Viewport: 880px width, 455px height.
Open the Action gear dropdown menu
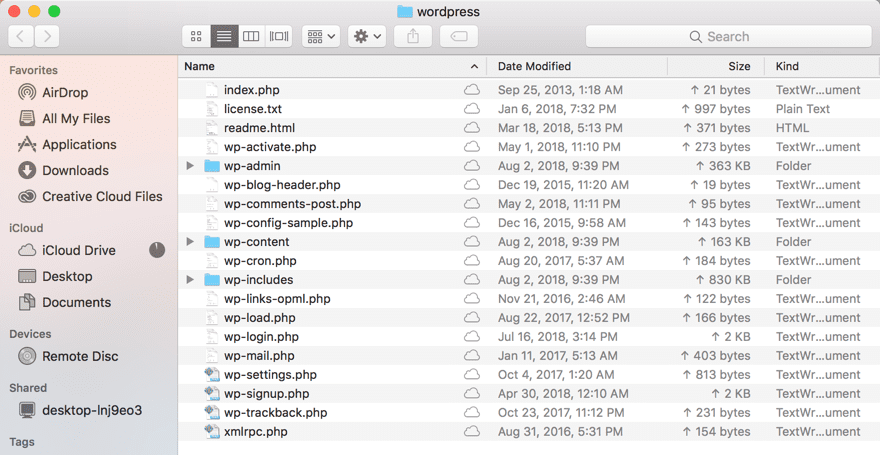tap(366, 36)
